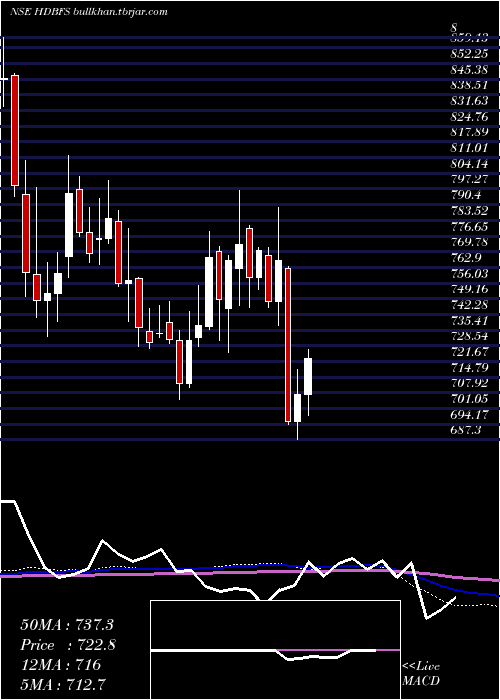This screenshot has height=700, width=500.
Task: Click the 742.28 price label
Action: click(469, 305)
